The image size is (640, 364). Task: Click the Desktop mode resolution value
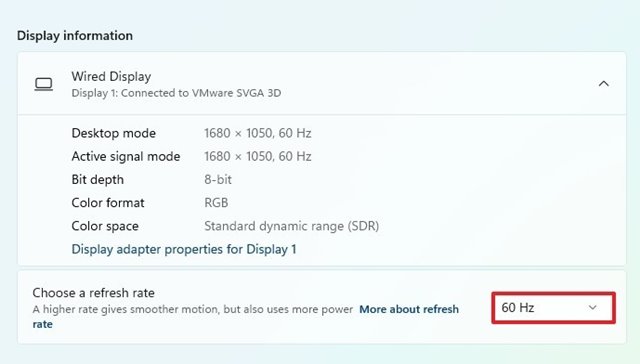258,133
